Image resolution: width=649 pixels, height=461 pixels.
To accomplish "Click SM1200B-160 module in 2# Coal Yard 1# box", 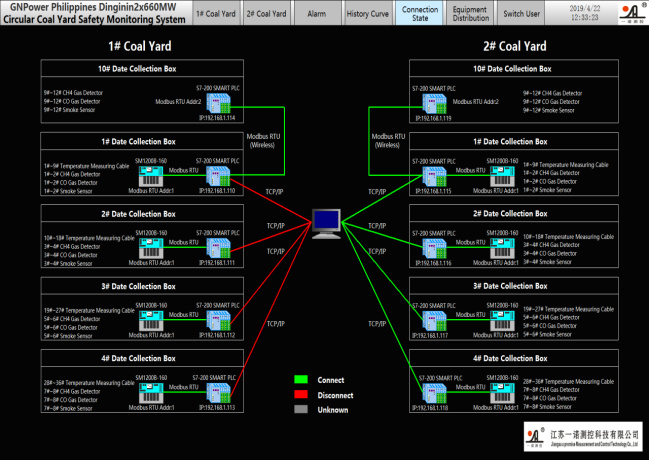I will click(x=502, y=176).
